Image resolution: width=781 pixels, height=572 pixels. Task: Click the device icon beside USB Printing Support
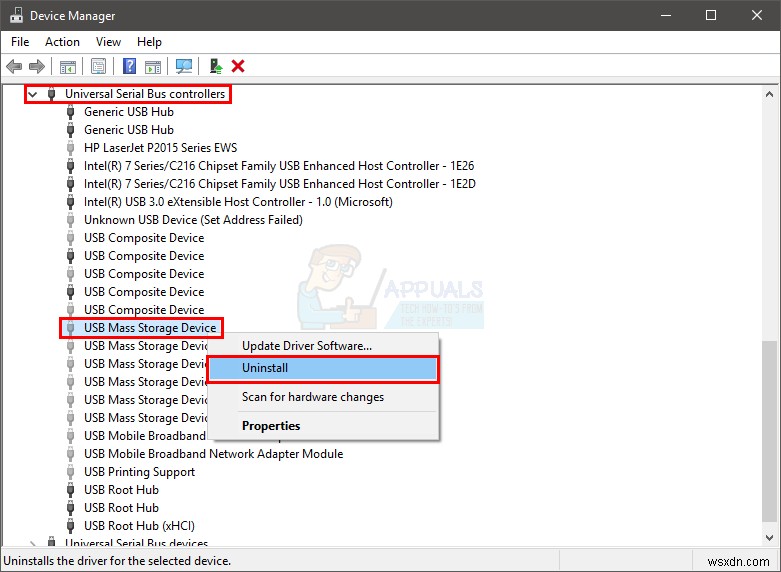(71, 472)
